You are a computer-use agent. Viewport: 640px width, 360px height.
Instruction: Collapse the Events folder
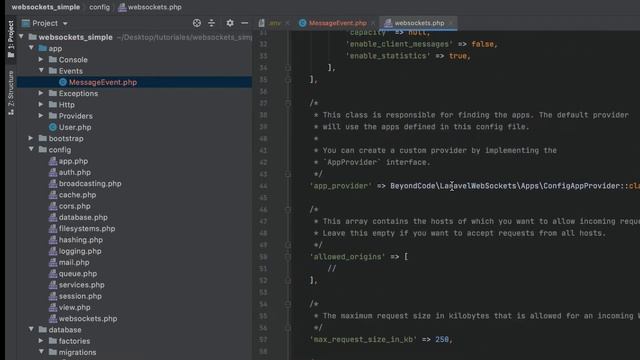[x=41, y=71]
